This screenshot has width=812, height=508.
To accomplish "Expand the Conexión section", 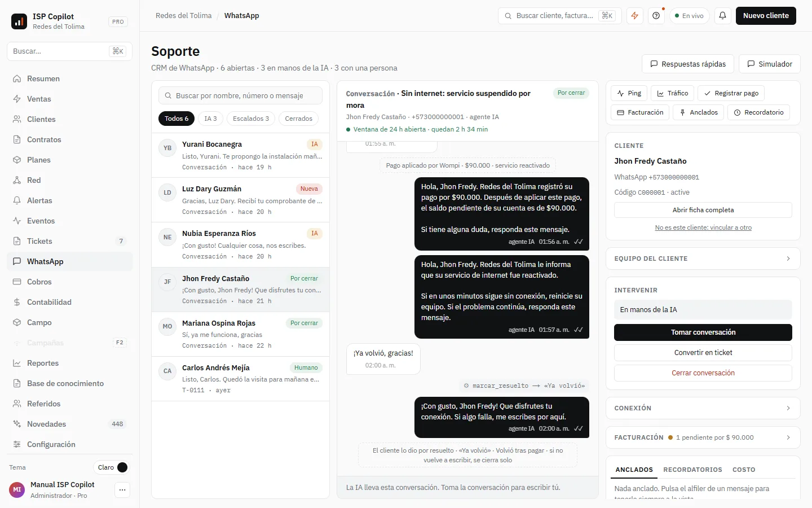I will coord(703,408).
